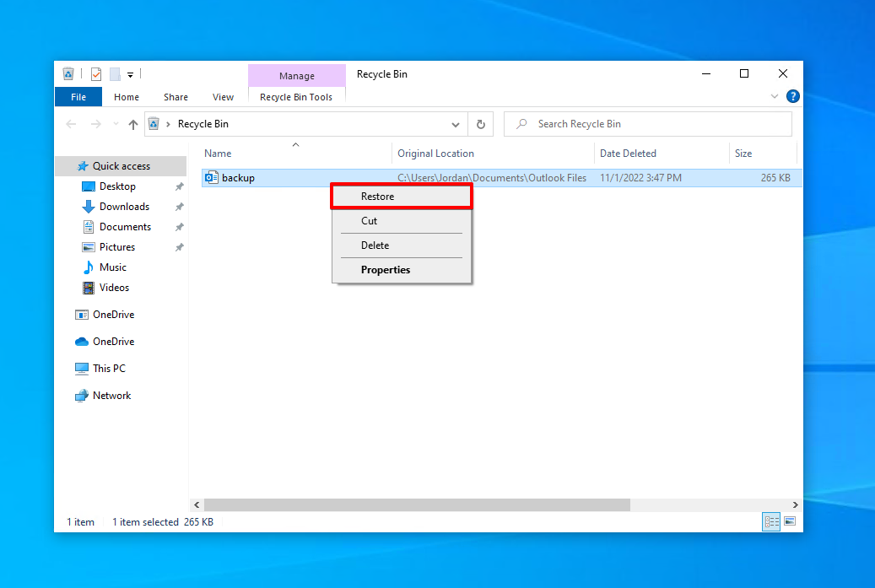Choose Cut from the context menu
875x588 pixels.
pos(402,221)
